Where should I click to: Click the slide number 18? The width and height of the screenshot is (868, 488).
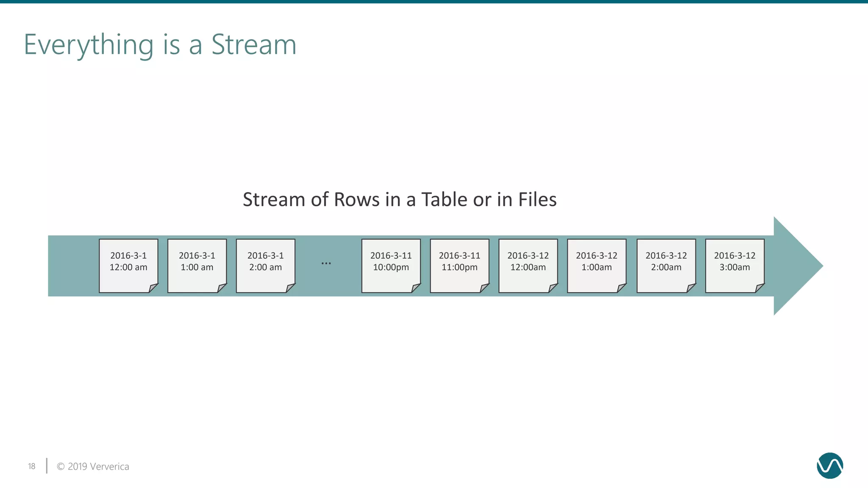point(32,466)
